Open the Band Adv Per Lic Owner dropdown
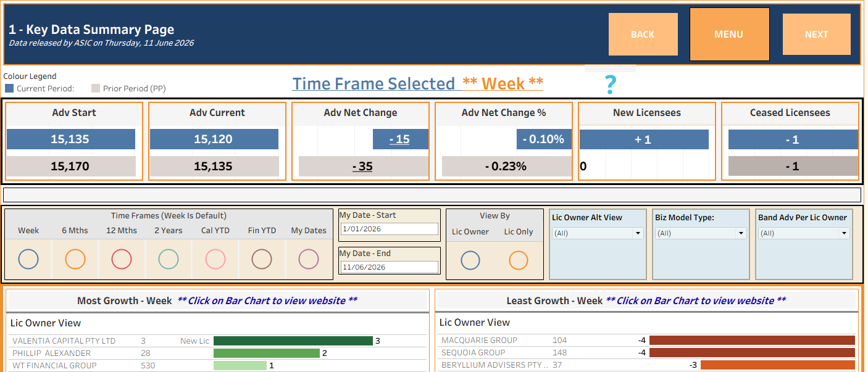868x372 pixels. [804, 233]
